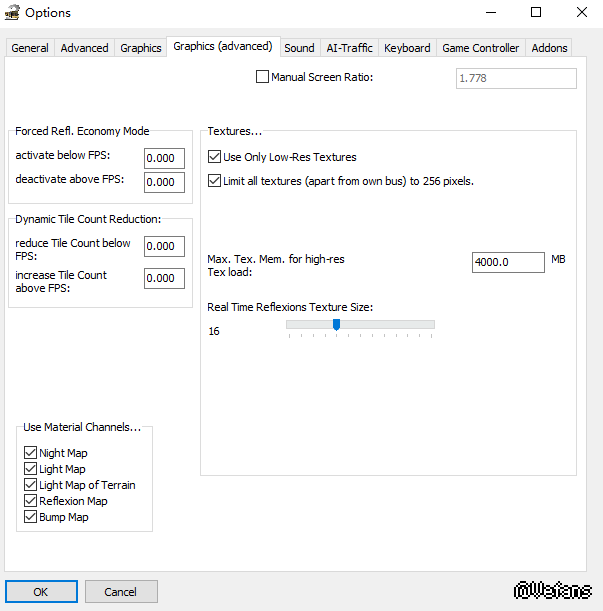Toggle the Light Map checkbox
The height and width of the screenshot is (611, 603).
(30, 469)
